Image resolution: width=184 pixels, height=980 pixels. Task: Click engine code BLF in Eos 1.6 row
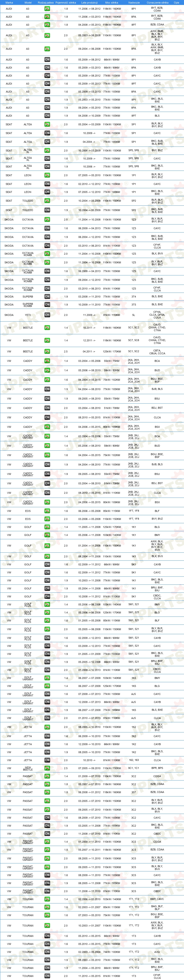pos(157,511)
